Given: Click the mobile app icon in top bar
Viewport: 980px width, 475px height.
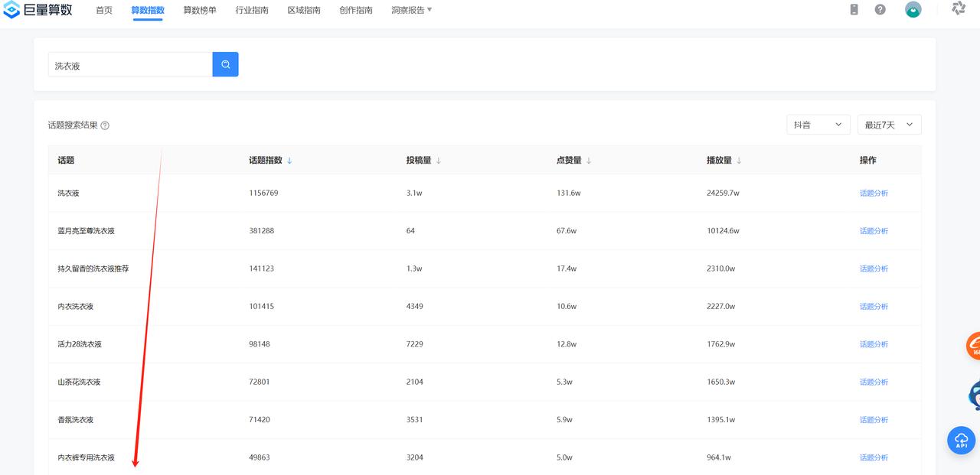Looking at the screenshot, I should pos(854,9).
